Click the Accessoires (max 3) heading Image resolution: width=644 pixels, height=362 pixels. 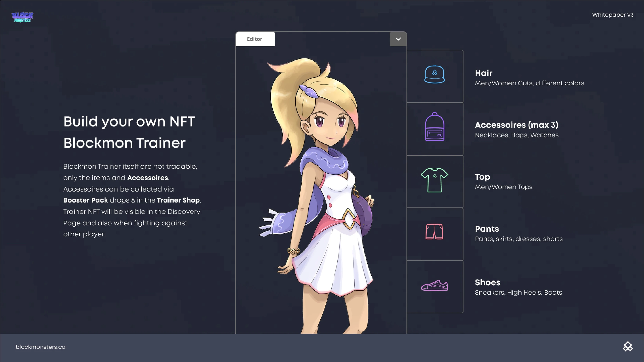[516, 125]
